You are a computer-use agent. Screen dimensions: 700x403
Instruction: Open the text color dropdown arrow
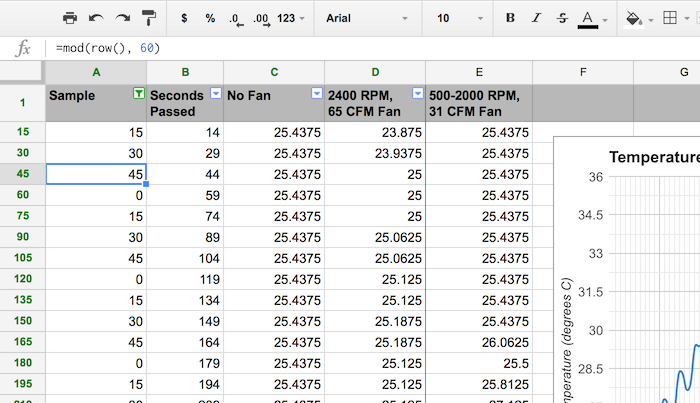click(x=605, y=20)
